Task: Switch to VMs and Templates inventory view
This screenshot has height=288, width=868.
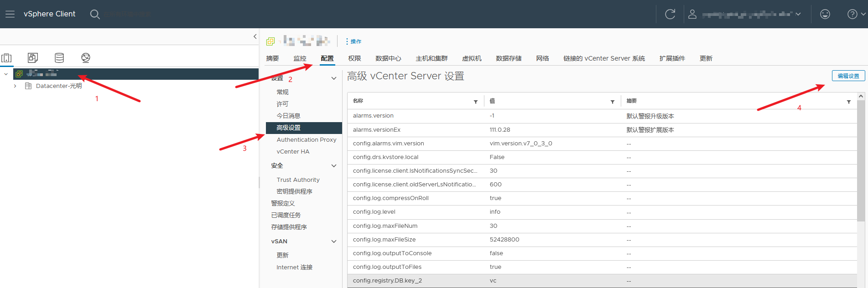Action: pos(33,58)
